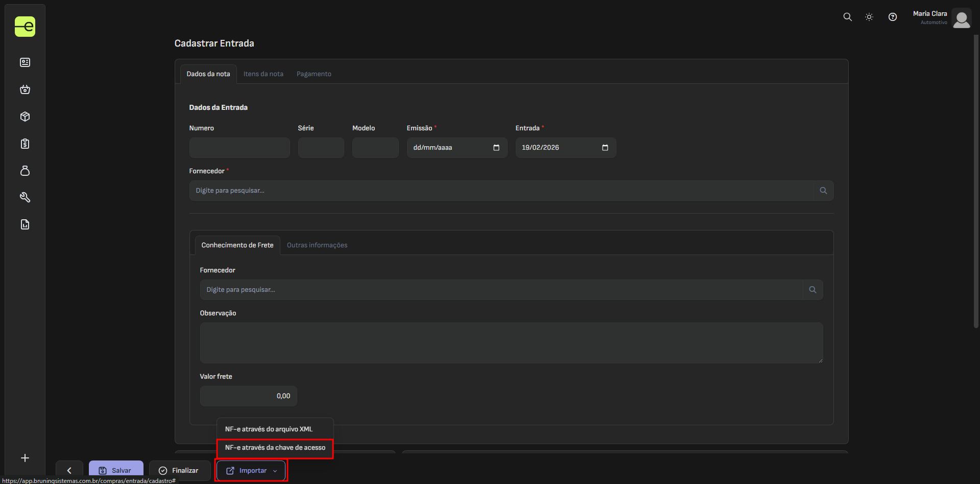
Task: Switch to the Itens da nota tab
Action: coord(263,74)
